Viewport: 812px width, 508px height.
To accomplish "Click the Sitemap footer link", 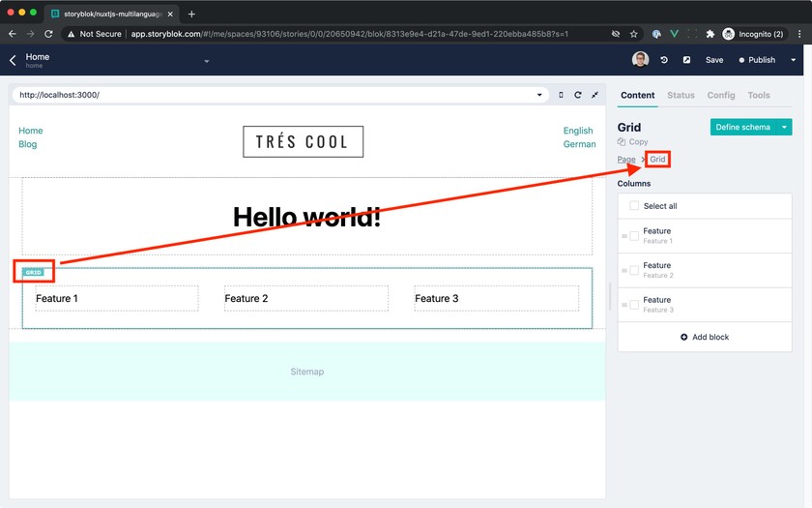I will pos(307,372).
